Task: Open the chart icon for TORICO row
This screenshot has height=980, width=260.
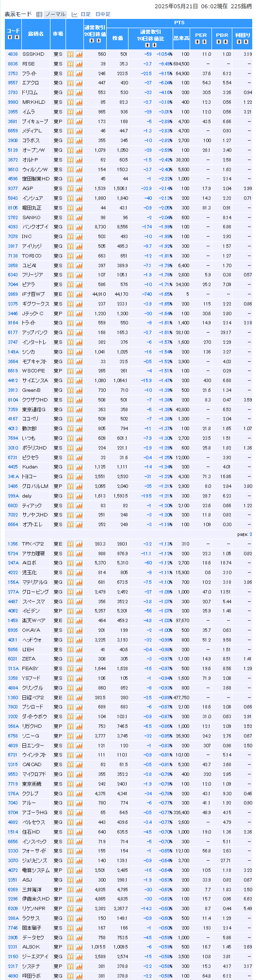Action: click(79, 256)
